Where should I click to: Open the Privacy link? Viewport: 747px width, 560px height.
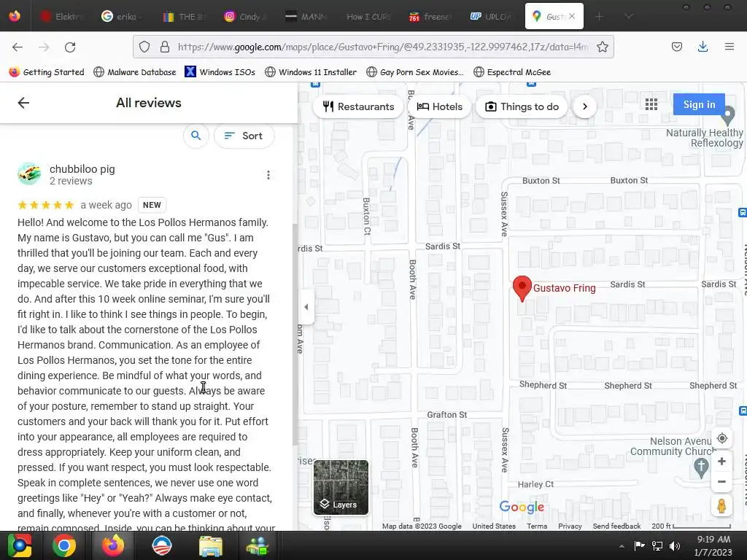click(x=570, y=526)
